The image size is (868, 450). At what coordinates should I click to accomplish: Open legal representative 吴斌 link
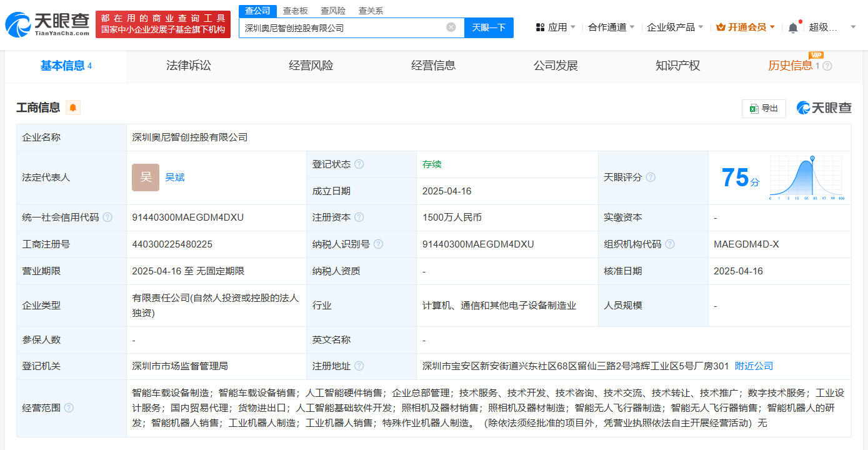(x=175, y=177)
